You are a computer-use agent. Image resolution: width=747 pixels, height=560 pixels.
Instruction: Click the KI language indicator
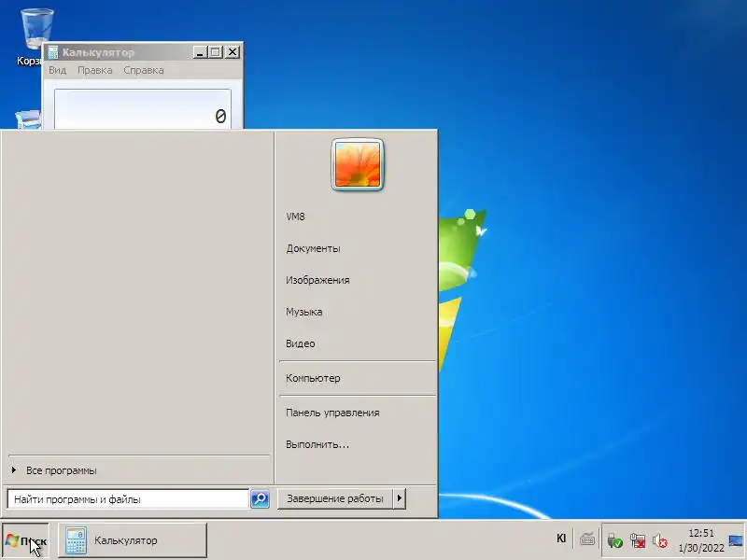click(561, 539)
